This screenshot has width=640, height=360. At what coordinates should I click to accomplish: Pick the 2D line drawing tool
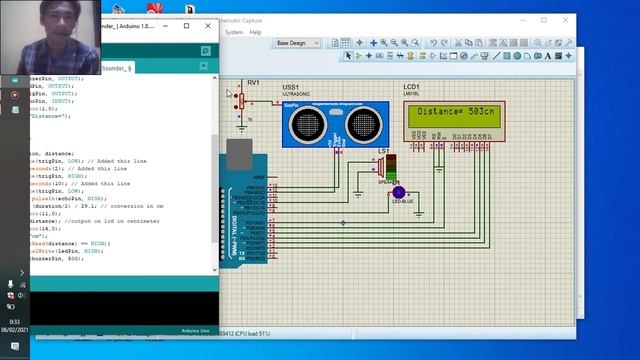[496, 56]
